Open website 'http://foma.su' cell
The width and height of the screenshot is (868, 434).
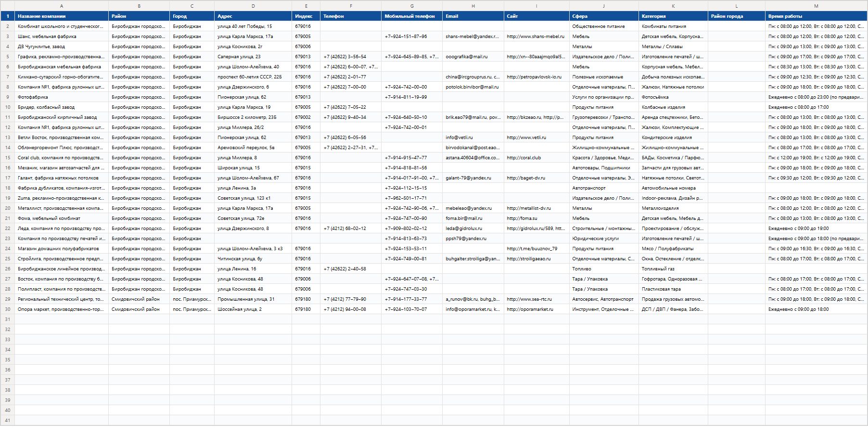click(x=536, y=218)
